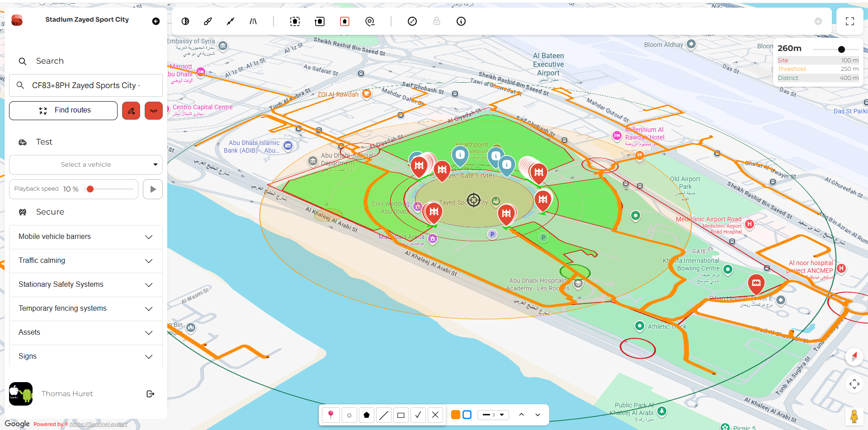The width and height of the screenshot is (868, 430).
Task: Click the circular measure/compass toolbar icon
Action: [x=412, y=21]
